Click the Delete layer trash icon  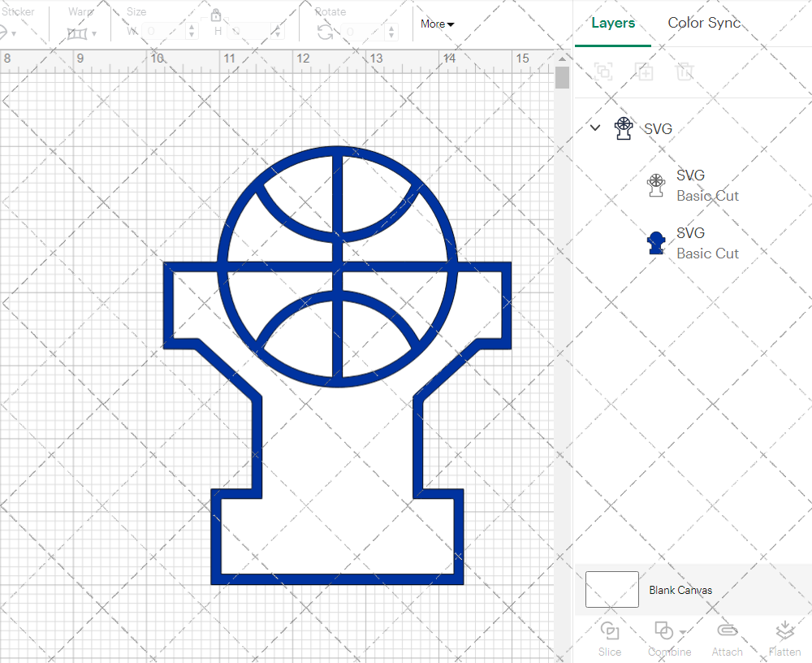[x=685, y=71]
